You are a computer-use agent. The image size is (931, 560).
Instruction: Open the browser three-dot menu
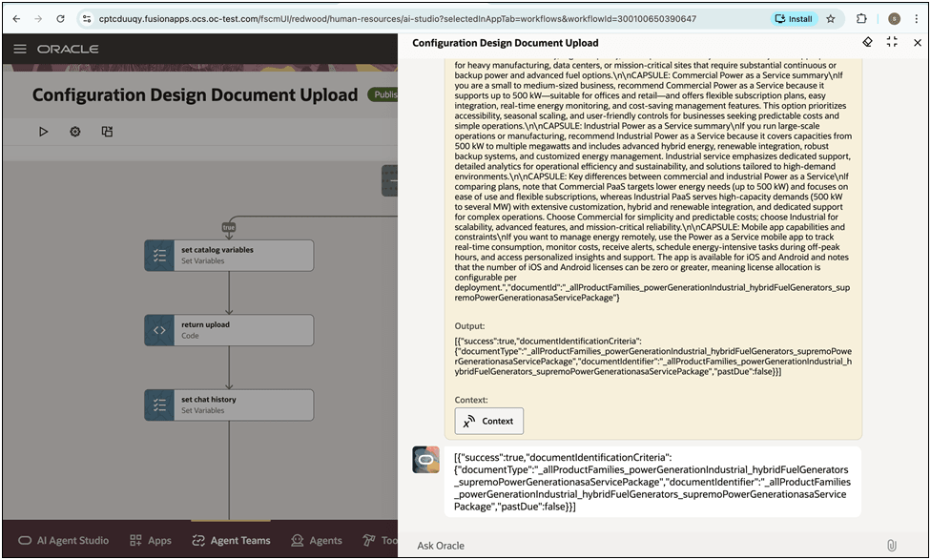point(916,19)
